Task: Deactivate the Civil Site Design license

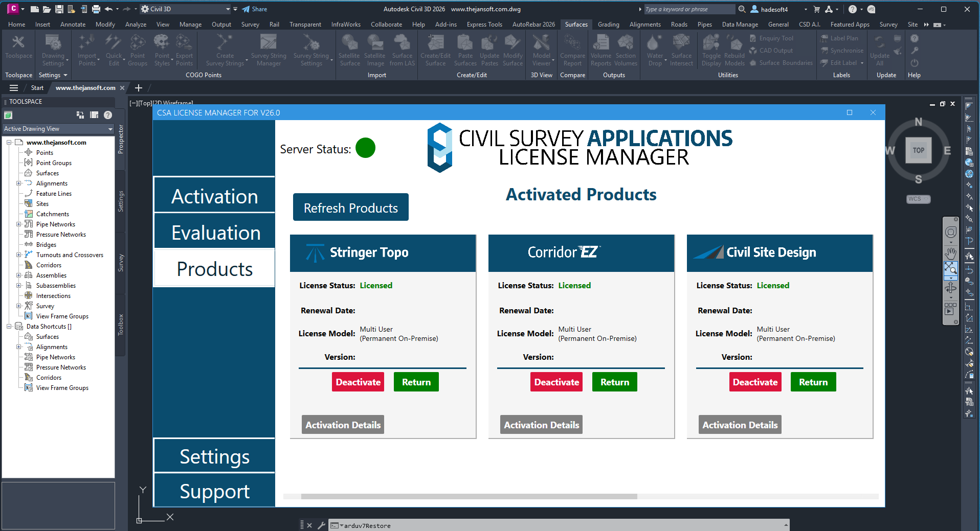Action: [x=755, y=382]
